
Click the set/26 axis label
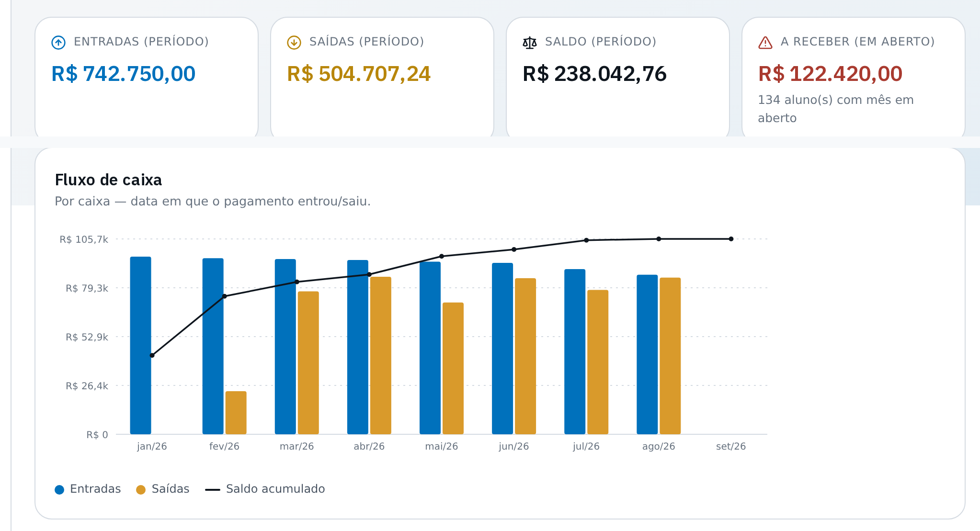731,446
